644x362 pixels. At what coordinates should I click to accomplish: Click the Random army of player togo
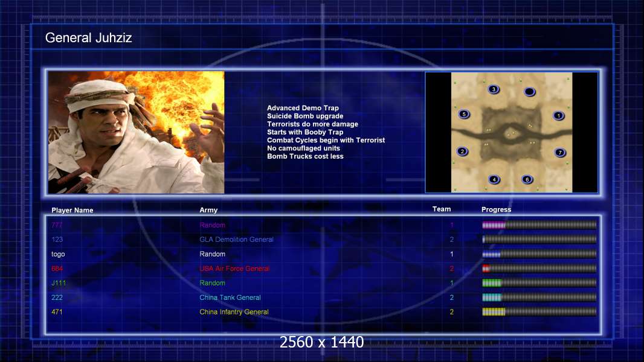[x=212, y=254]
